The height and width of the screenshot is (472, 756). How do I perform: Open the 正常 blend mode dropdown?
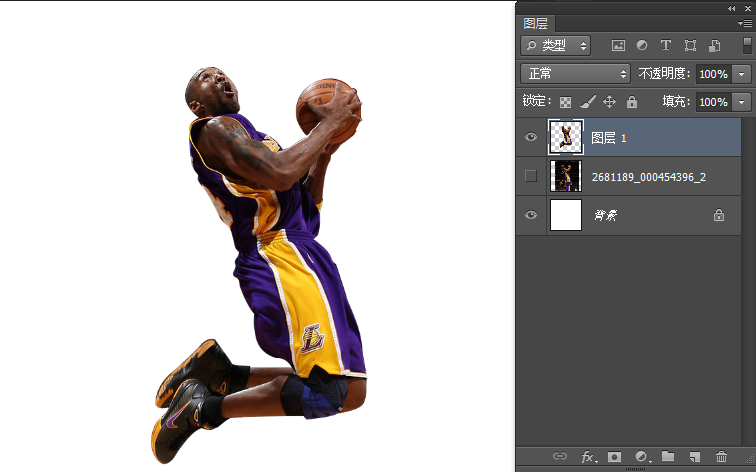(575, 74)
